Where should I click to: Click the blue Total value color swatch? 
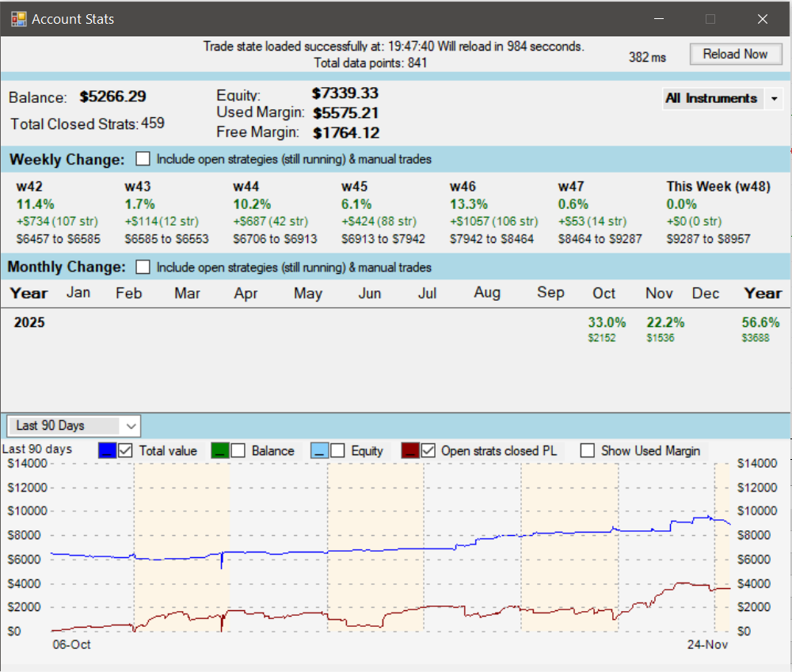pyautogui.click(x=107, y=450)
